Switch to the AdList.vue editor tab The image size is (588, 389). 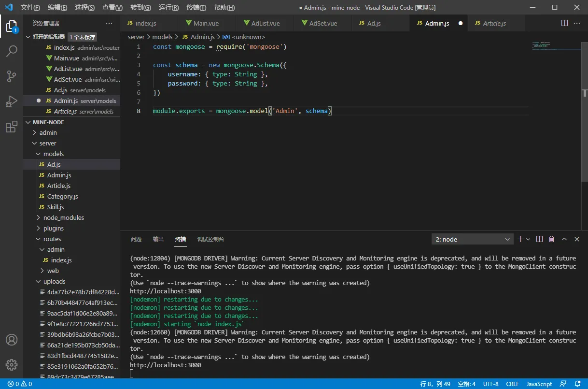click(x=265, y=23)
